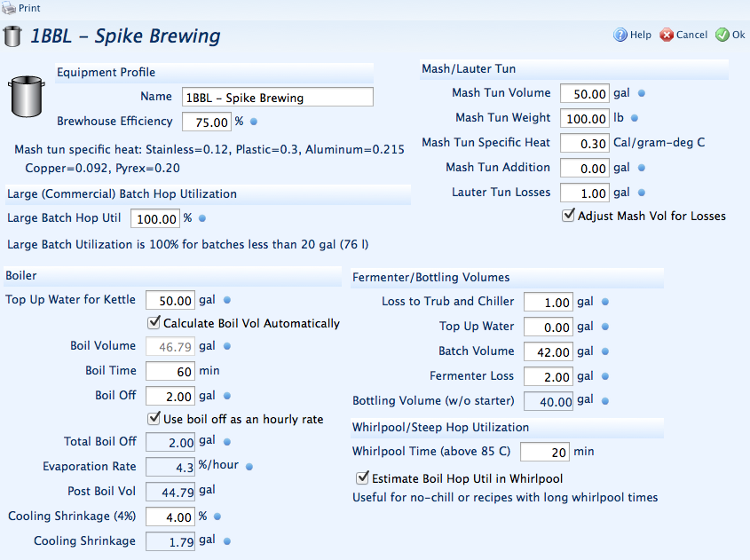Click the info dot beside Total Boil Off
Screen dimensions: 750x560
click(x=227, y=442)
